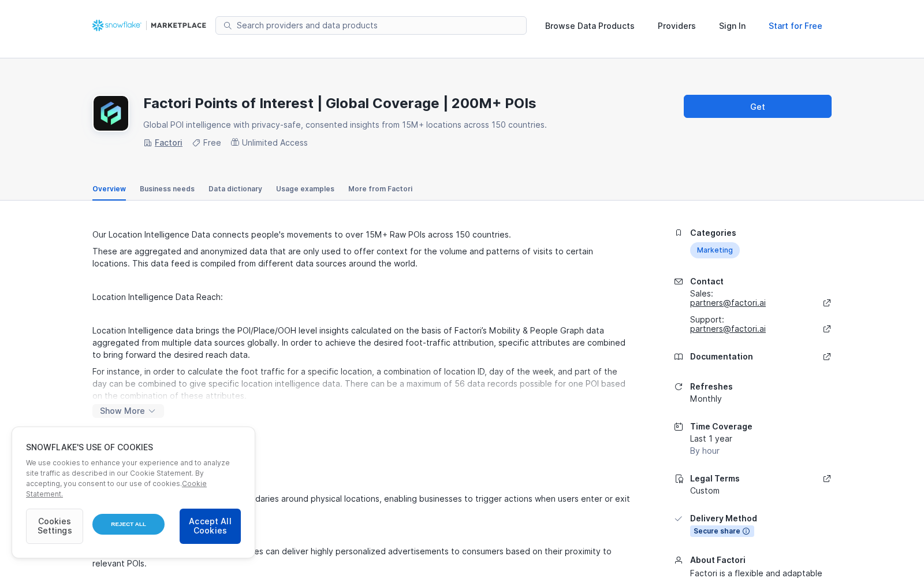Open the Legal Terms external link icon
Image resolution: width=924 pixels, height=578 pixels.
[x=827, y=479]
